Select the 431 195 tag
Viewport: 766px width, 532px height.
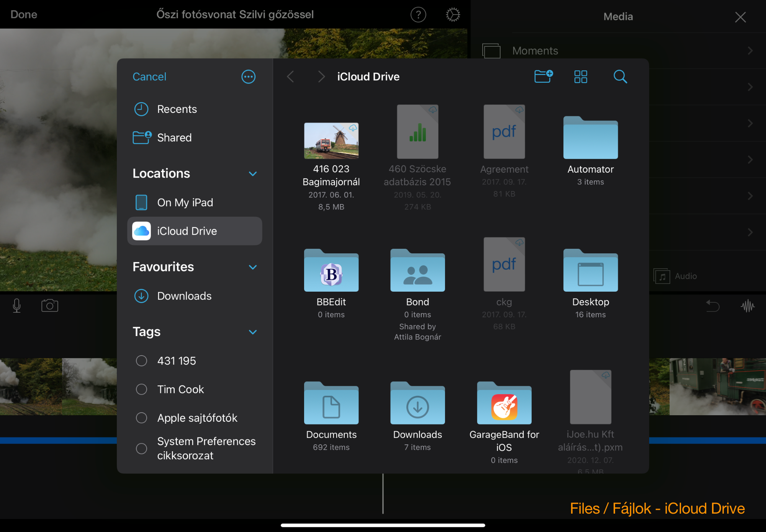[195, 361]
